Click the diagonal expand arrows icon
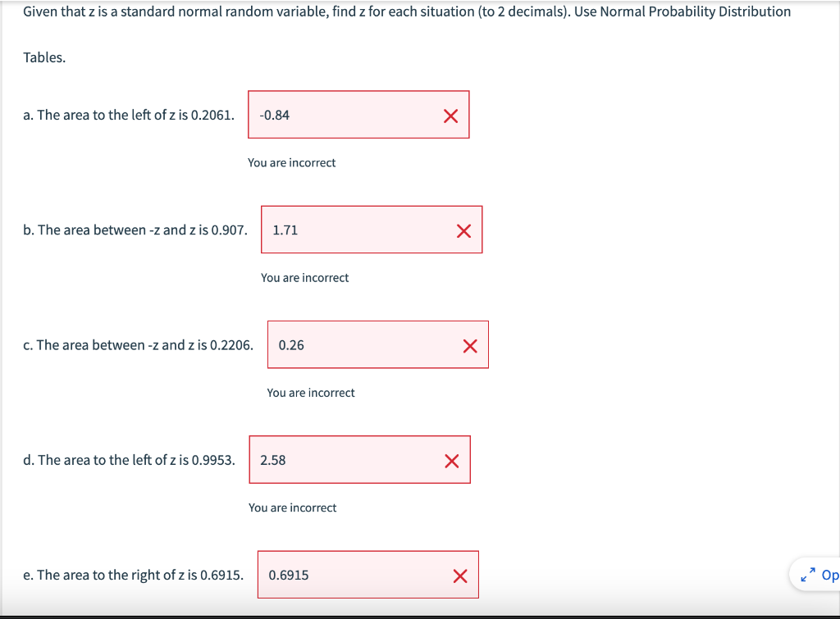840x619 pixels. (806, 574)
